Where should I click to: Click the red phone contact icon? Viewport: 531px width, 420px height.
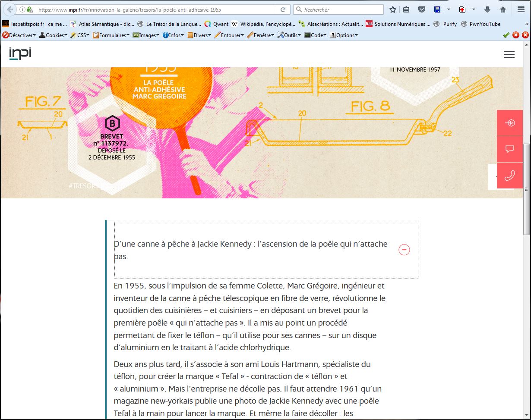coord(509,176)
